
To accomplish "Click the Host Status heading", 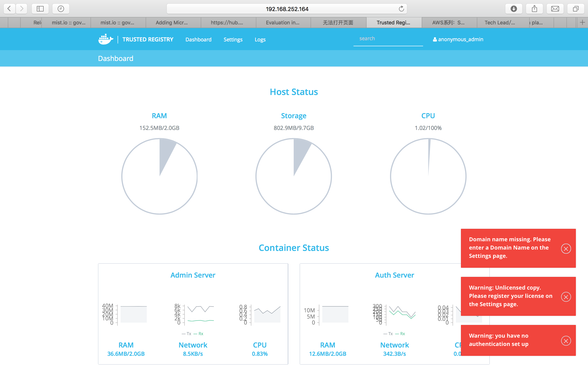I will pos(294,92).
